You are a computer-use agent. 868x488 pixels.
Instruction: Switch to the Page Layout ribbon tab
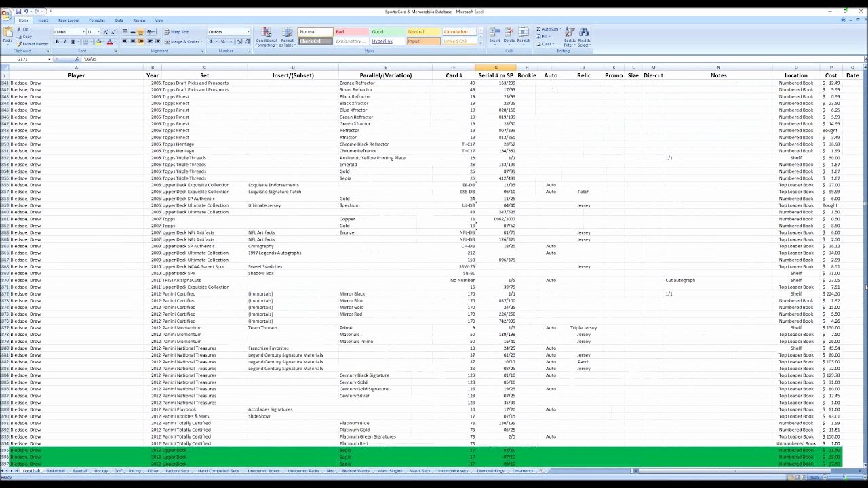(x=68, y=20)
